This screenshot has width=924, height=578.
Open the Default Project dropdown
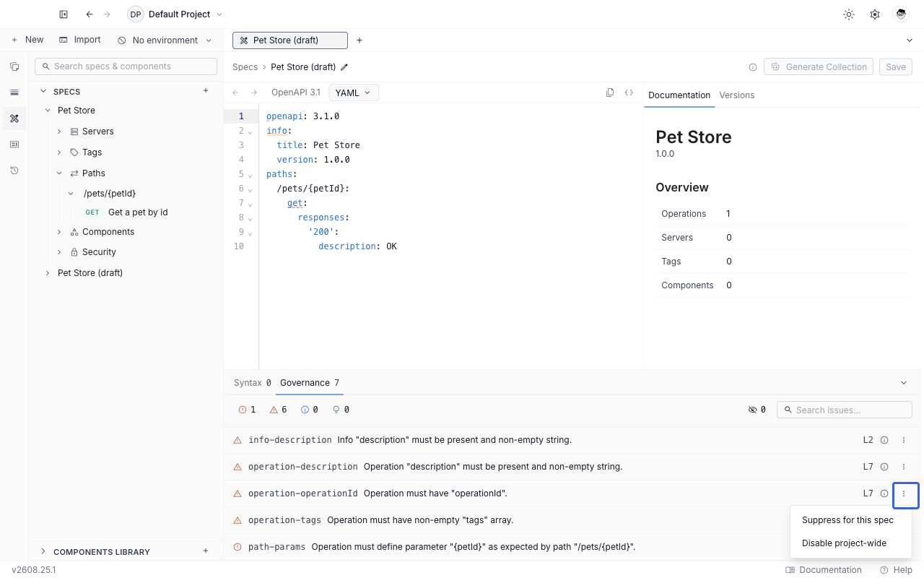point(175,14)
